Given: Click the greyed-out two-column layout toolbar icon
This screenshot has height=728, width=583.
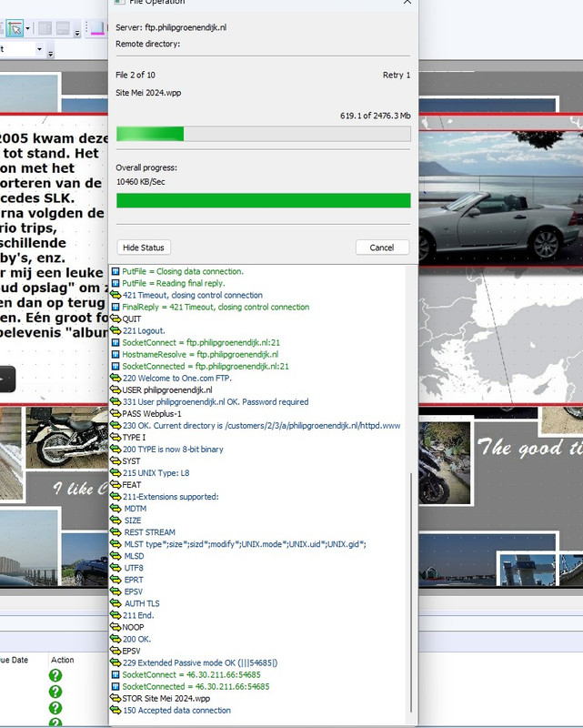Looking at the screenshot, I should tap(45, 29).
